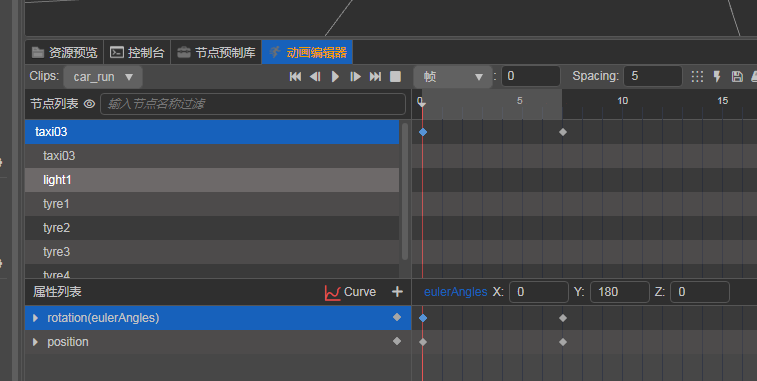Select rotation keyframe at frame 7
Screen dimensions: 757x381
coord(563,318)
